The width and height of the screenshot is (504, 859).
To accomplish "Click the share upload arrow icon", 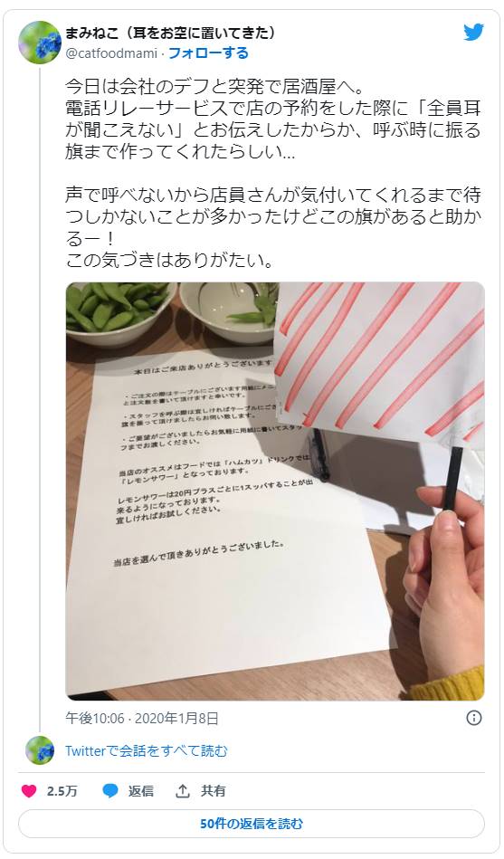I will 183,790.
